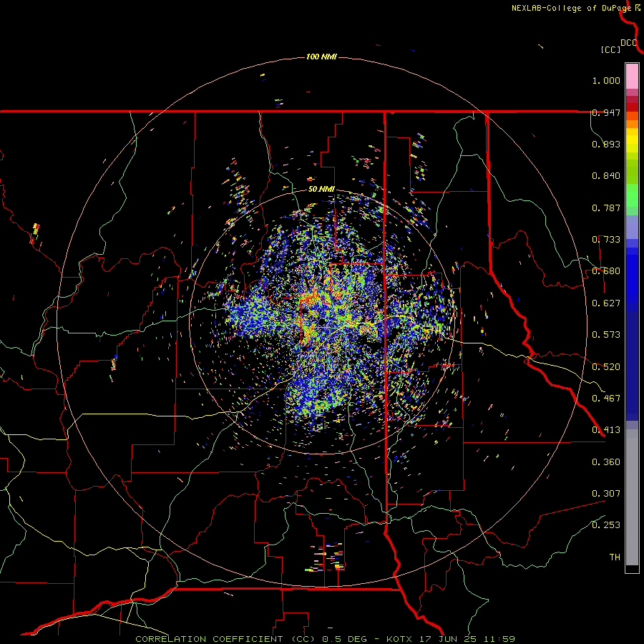The image size is (644, 644).
Task: Click the 0.947 legend value
Action: [x=606, y=112]
